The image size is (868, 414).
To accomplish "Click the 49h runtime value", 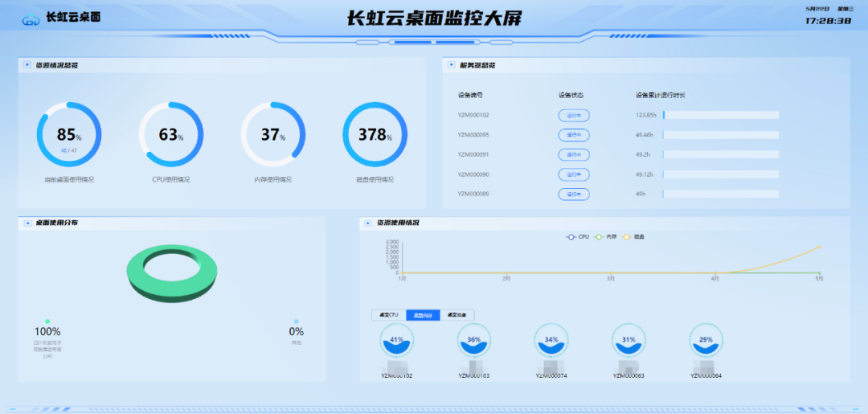I will (641, 195).
